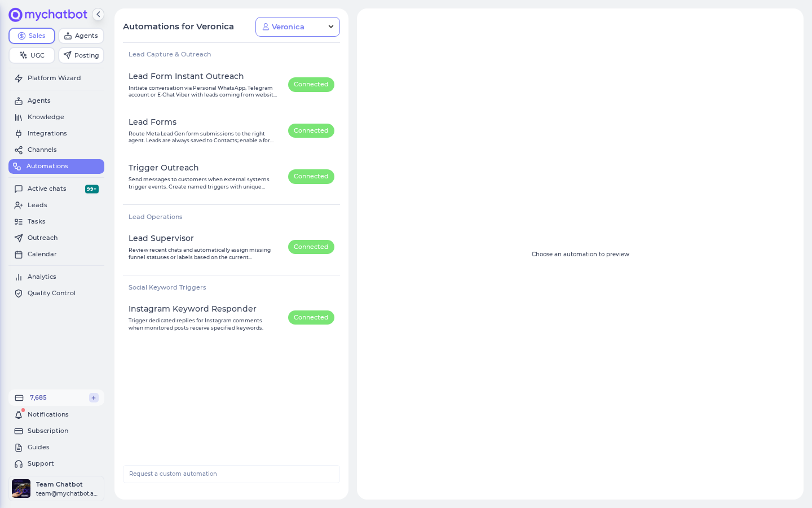Click Connected badge for Lead Forms

tap(311, 130)
